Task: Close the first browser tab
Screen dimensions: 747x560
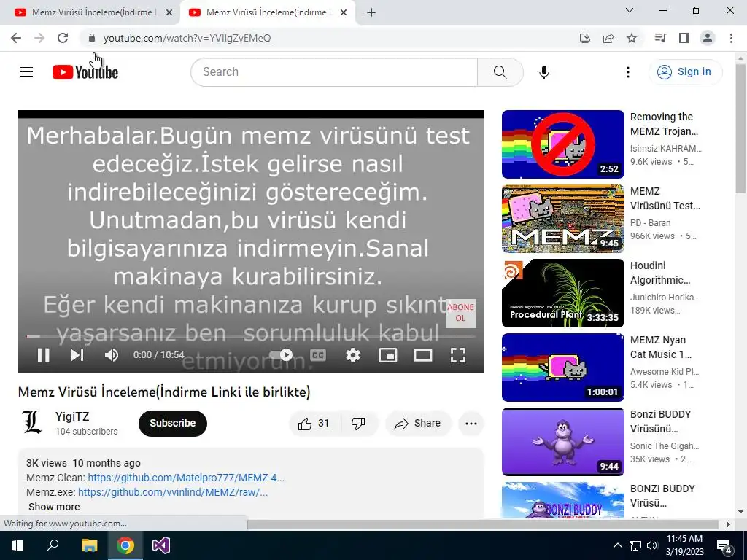Action: click(x=169, y=12)
